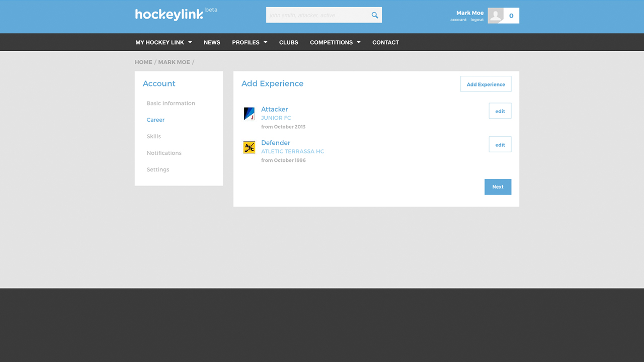
Task: Click the notification count 0
Action: coord(511,16)
